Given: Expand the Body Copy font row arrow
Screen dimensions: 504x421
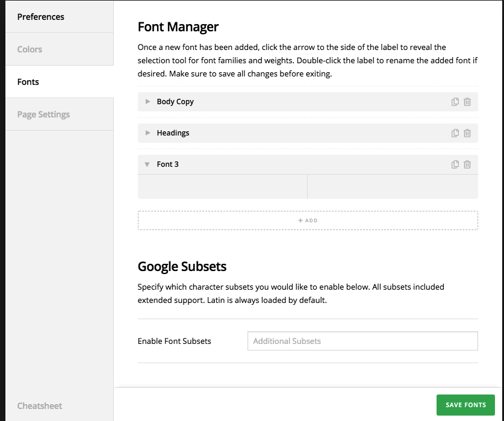Looking at the screenshot, I should point(148,102).
